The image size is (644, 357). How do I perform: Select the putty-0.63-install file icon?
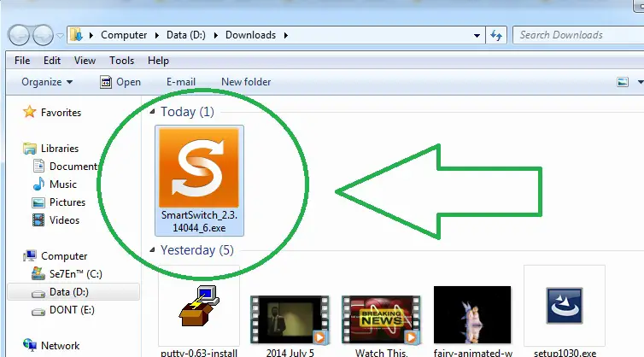(199, 306)
